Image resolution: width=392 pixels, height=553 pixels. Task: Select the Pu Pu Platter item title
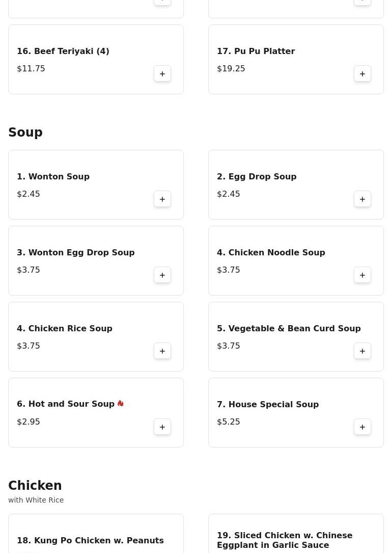(256, 51)
